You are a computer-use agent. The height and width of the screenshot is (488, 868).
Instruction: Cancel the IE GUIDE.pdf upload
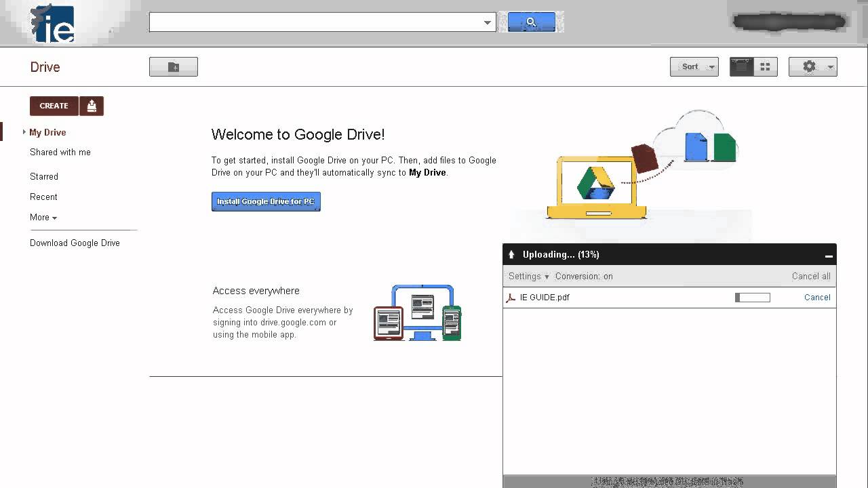pos(817,298)
